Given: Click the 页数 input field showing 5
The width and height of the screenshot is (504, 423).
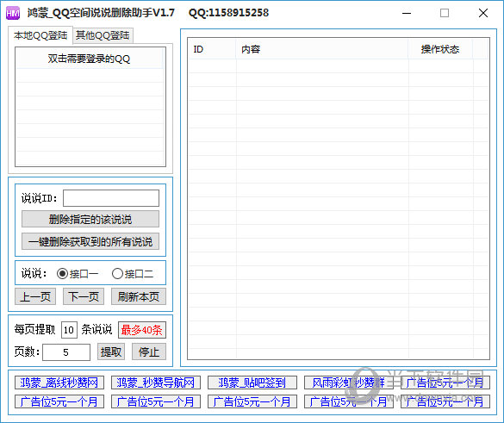Looking at the screenshot, I should point(66,352).
